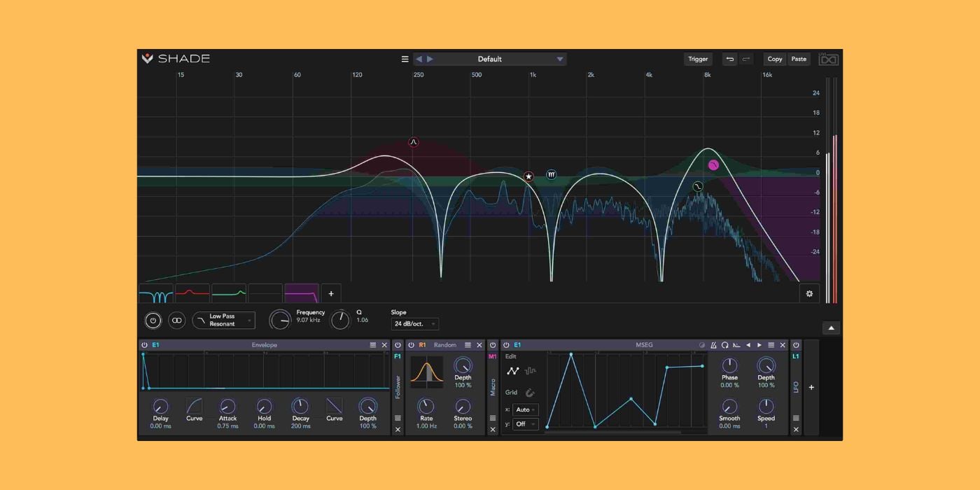
Task: Open the Default preset selector
Action: [490, 59]
